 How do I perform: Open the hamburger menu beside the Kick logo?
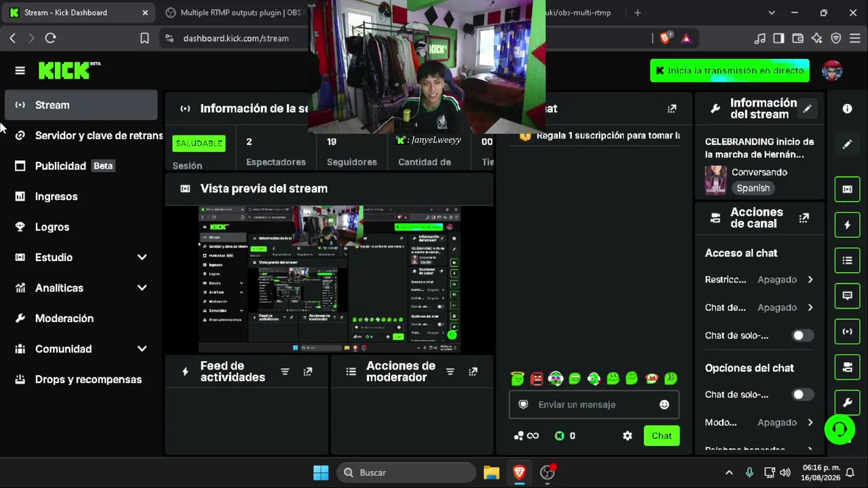pos(20,70)
